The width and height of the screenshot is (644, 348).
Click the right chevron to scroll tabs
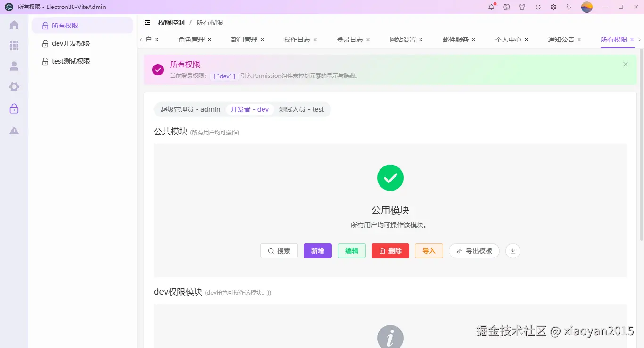click(639, 40)
